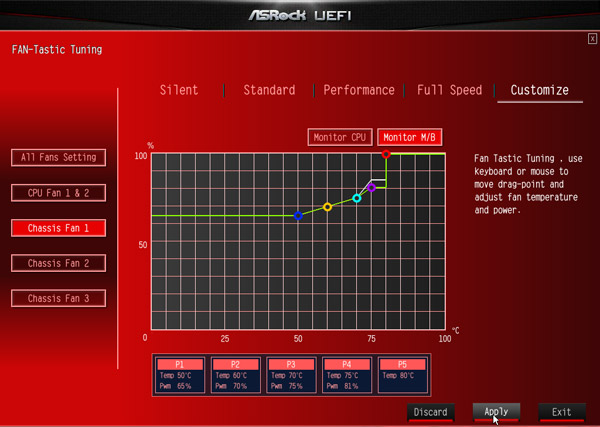Click the blue P1 drag-point
The image size is (600, 427).
point(298,216)
